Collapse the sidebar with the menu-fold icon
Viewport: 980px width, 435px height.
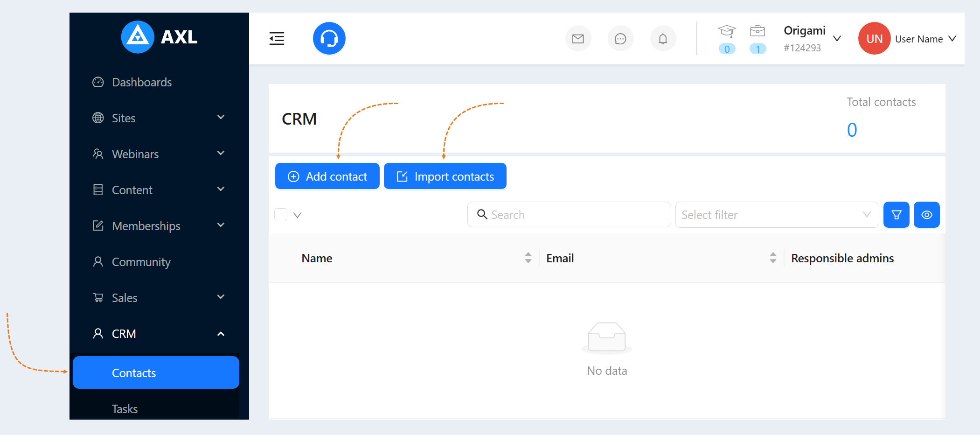pos(277,38)
